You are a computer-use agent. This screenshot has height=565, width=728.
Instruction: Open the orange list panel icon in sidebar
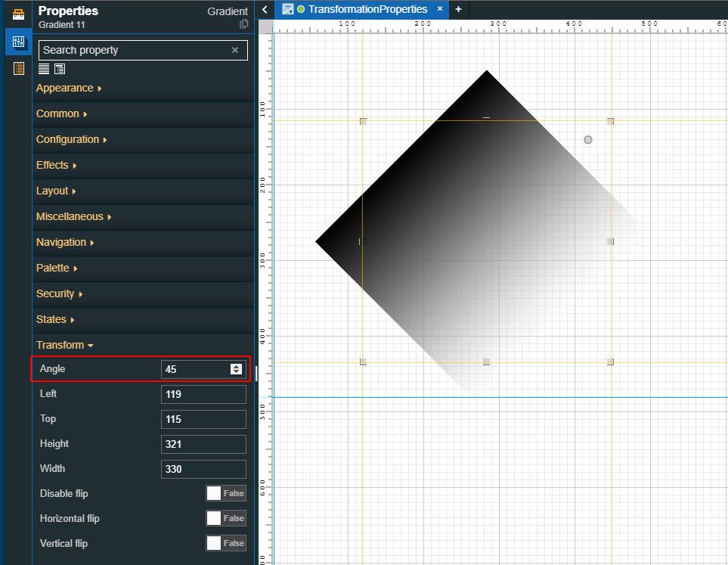pos(18,69)
